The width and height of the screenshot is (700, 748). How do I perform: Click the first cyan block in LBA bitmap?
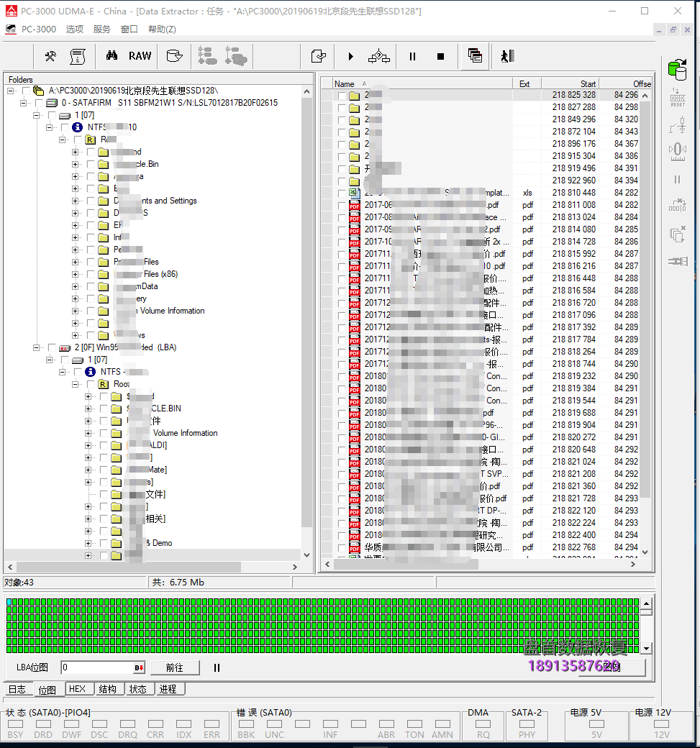tap(9, 602)
